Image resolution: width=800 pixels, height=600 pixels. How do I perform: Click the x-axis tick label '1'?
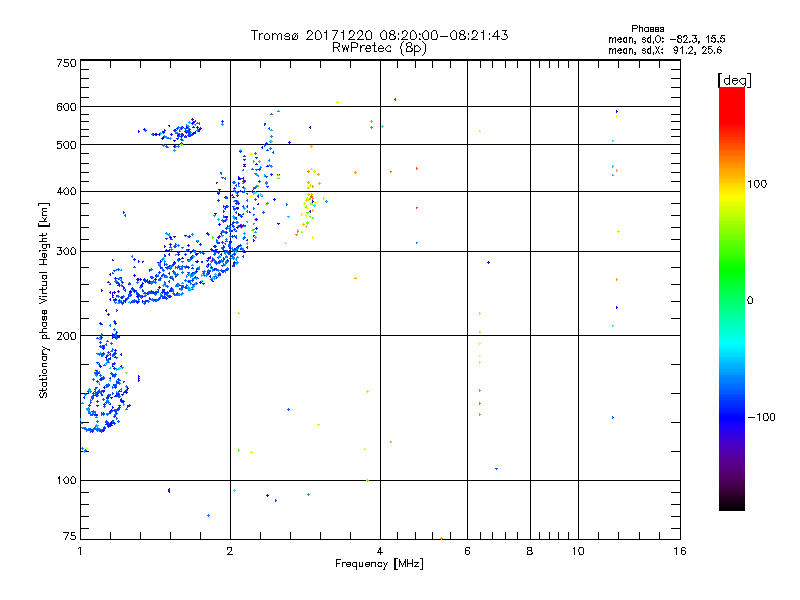80,551
